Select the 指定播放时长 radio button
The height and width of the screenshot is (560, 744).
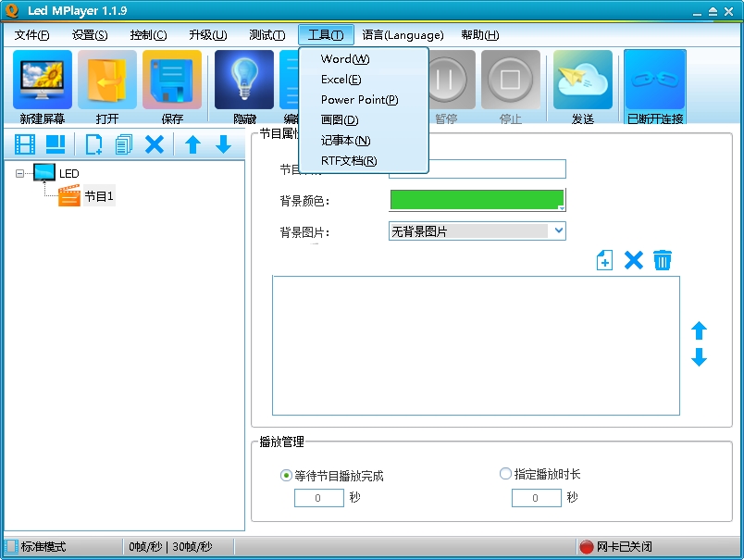[505, 474]
